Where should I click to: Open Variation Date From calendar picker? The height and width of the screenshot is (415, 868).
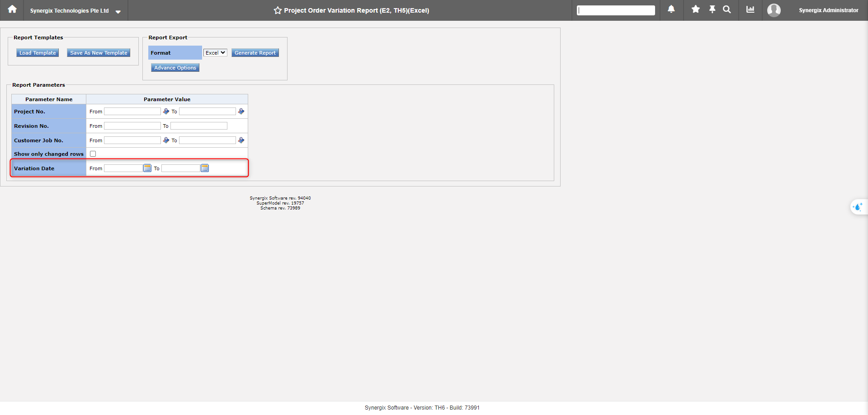[147, 168]
